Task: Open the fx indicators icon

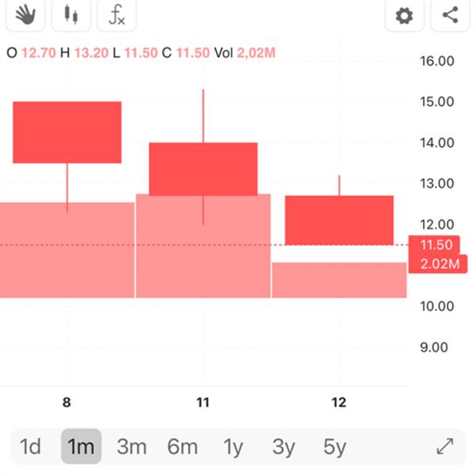Action: click(x=117, y=15)
